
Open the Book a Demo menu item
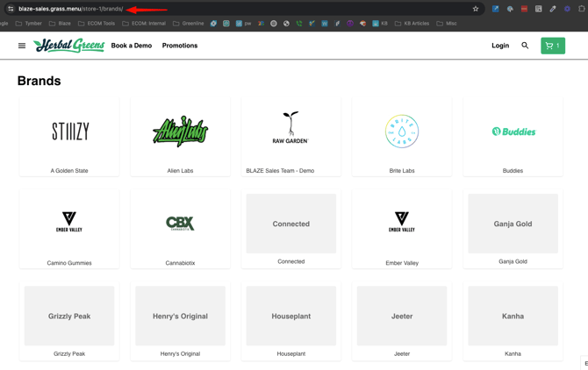(x=131, y=46)
